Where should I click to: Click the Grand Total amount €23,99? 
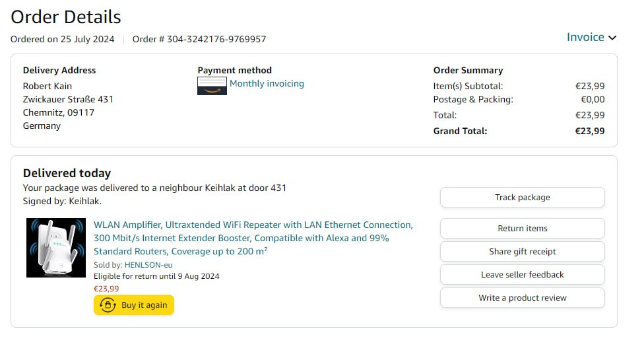pyautogui.click(x=589, y=131)
